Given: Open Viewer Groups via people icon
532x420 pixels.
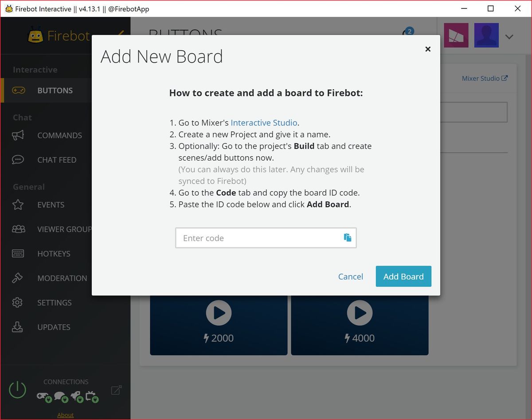Looking at the screenshot, I should point(18,229).
